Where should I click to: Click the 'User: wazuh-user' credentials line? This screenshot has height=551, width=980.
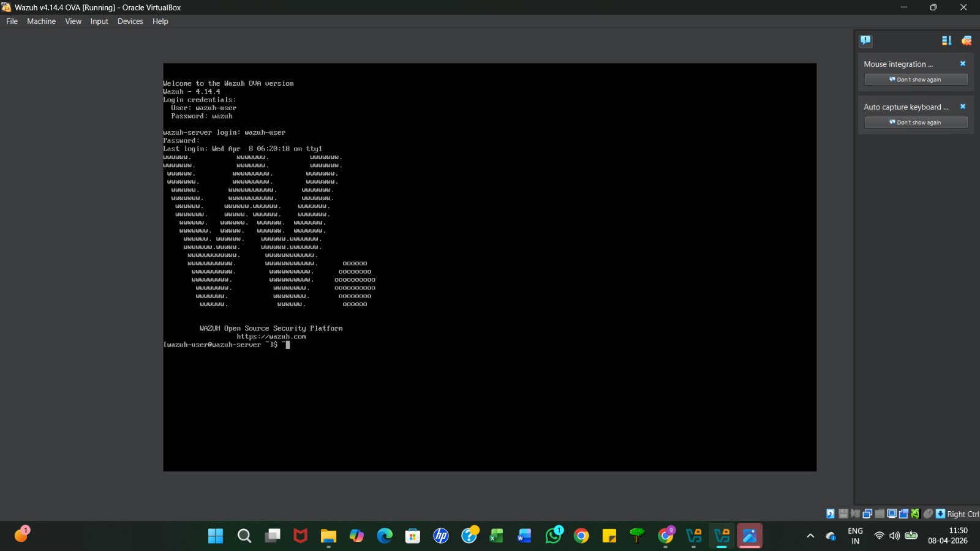(x=204, y=108)
